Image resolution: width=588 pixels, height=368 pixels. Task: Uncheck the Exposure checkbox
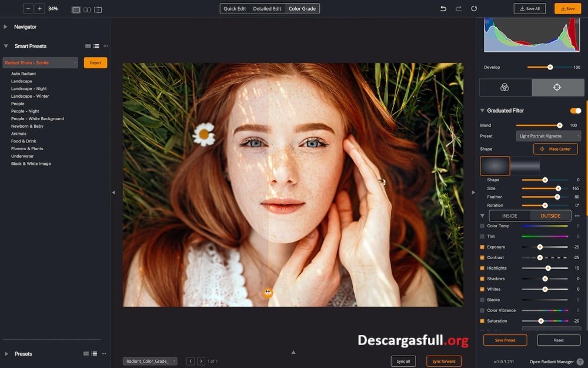482,247
